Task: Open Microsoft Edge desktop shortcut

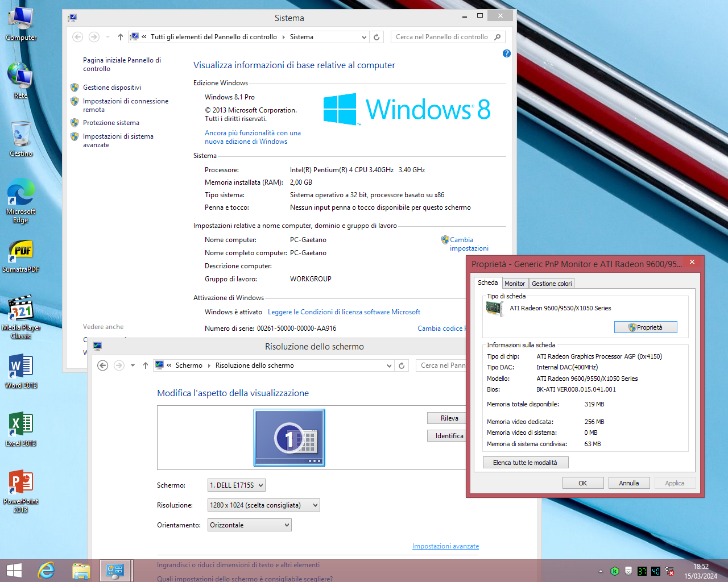Action: (x=20, y=195)
